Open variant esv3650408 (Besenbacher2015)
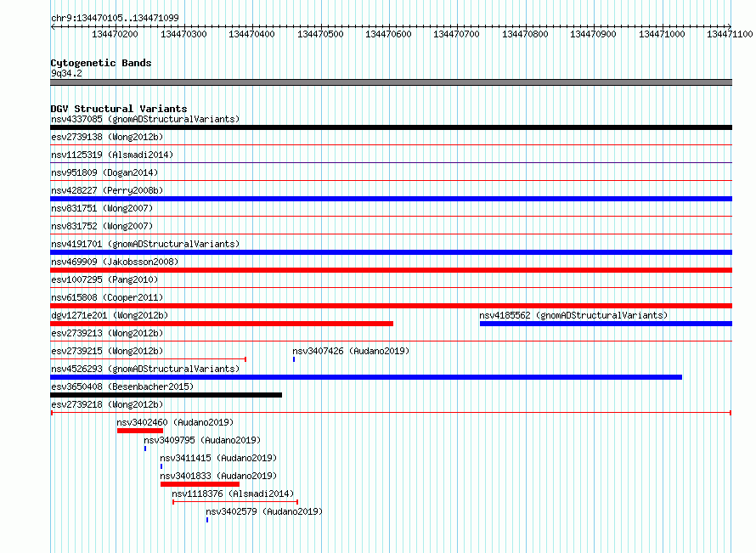This screenshot has width=756, height=553. (x=122, y=387)
